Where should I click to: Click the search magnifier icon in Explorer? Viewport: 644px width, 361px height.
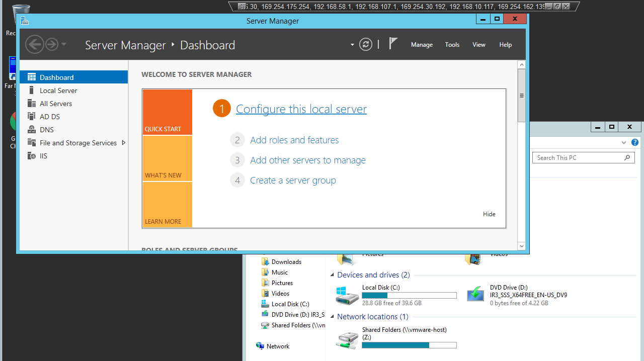click(x=627, y=158)
